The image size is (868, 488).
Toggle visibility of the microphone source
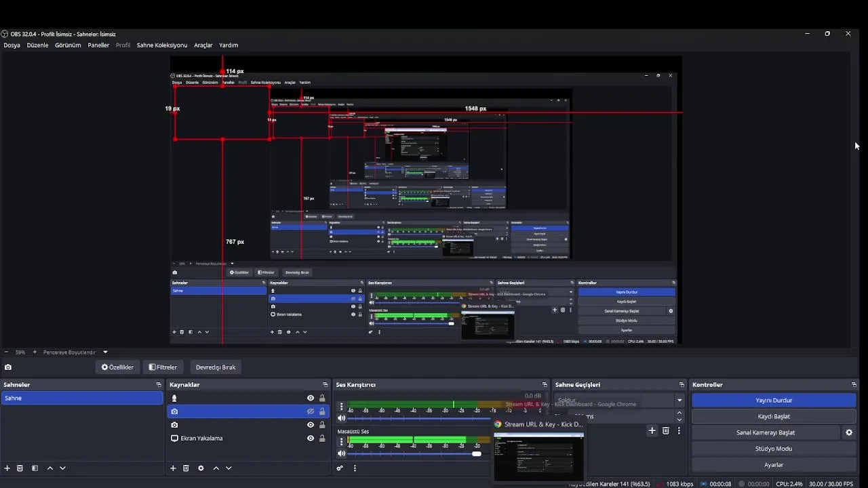311,399
